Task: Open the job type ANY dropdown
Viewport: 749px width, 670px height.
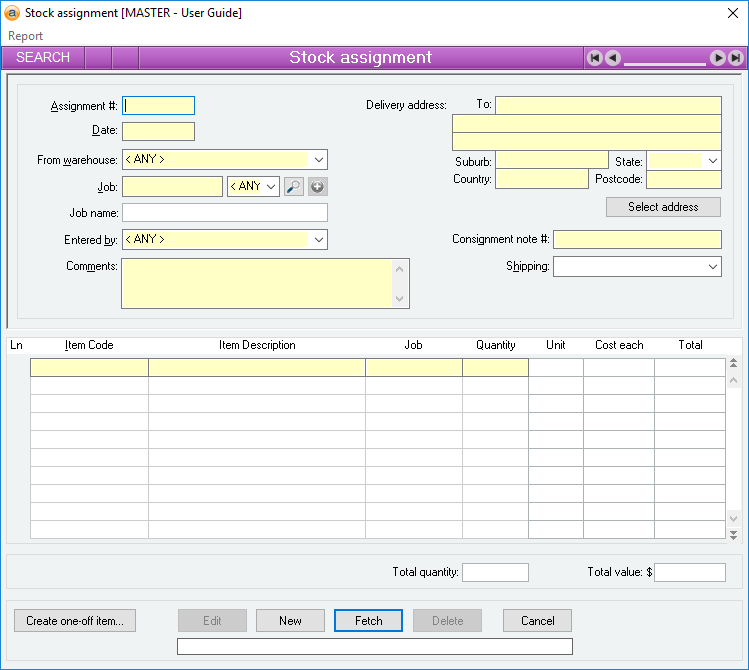Action: tap(270, 187)
